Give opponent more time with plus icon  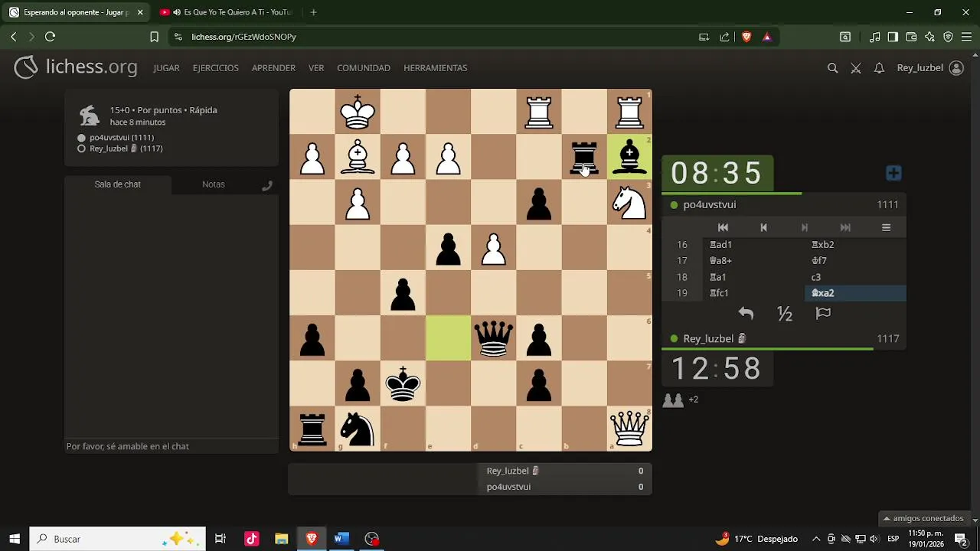coord(893,173)
